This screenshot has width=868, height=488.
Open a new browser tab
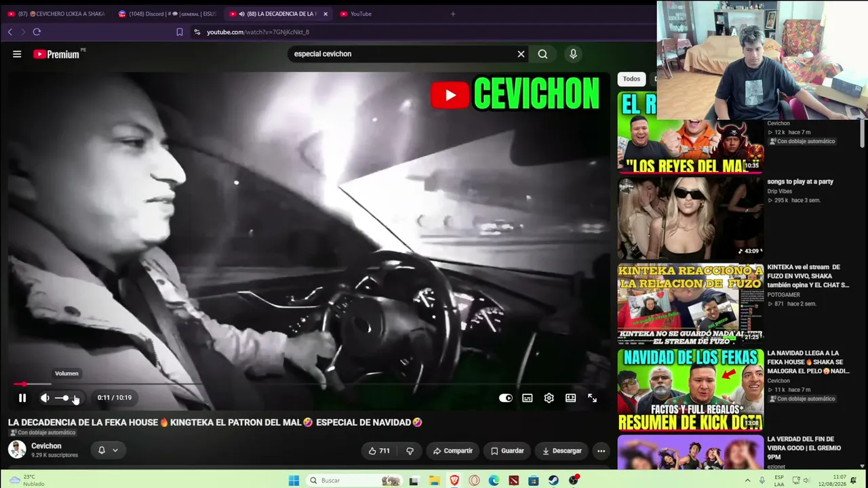(453, 14)
